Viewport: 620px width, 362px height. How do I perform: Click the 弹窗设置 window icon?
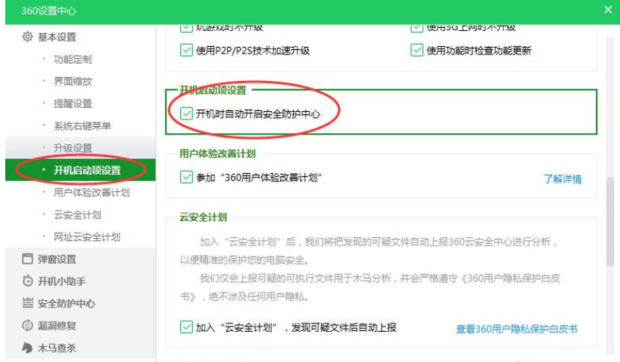click(27, 259)
